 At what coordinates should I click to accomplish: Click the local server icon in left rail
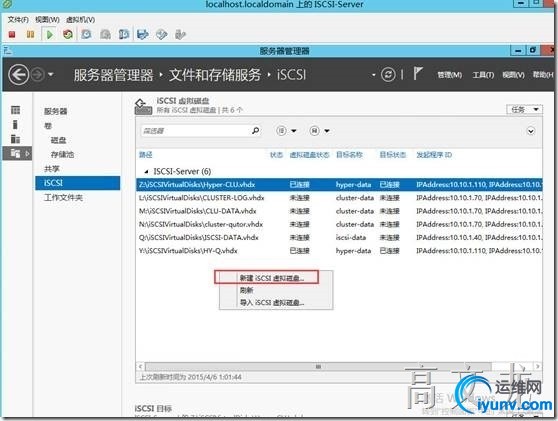[15, 125]
